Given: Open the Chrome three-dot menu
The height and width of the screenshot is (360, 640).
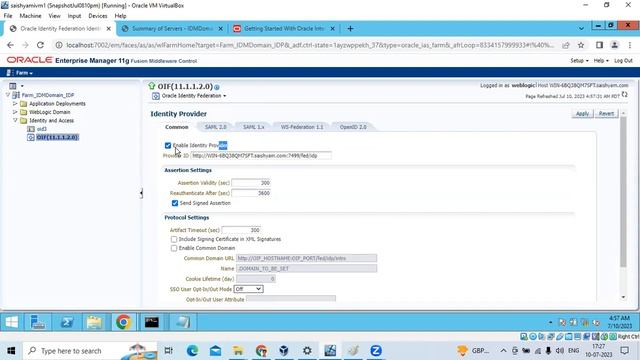Looking at the screenshot, I should click(630, 45).
